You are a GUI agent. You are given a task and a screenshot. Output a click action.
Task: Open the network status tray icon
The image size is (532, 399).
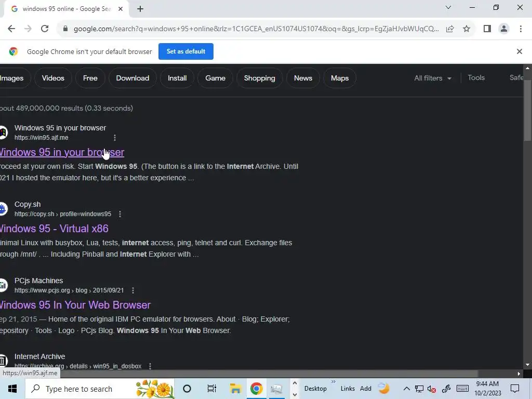tap(419, 389)
